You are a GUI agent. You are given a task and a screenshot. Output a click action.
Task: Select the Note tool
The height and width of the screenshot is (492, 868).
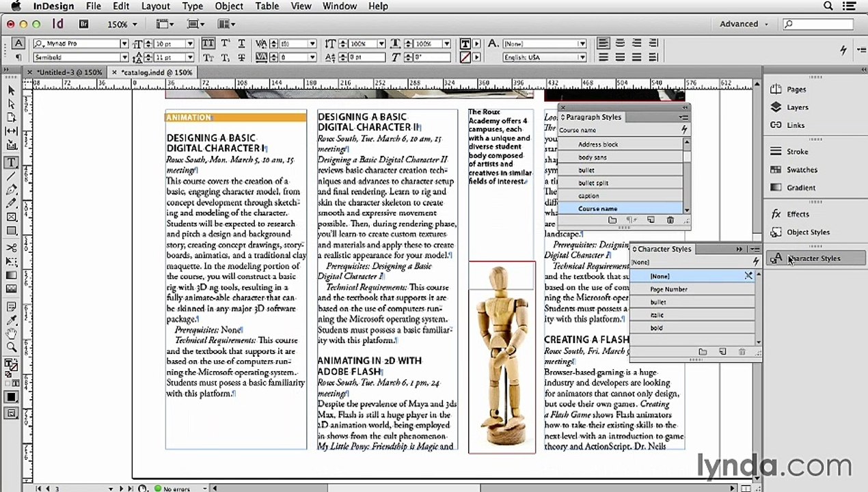(x=12, y=307)
